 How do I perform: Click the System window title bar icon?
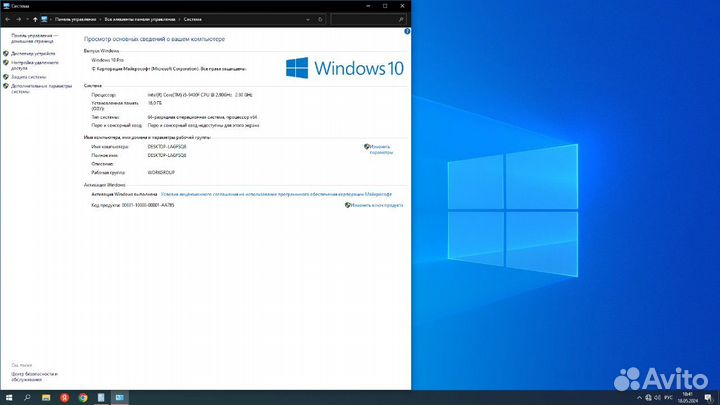tap(6, 6)
